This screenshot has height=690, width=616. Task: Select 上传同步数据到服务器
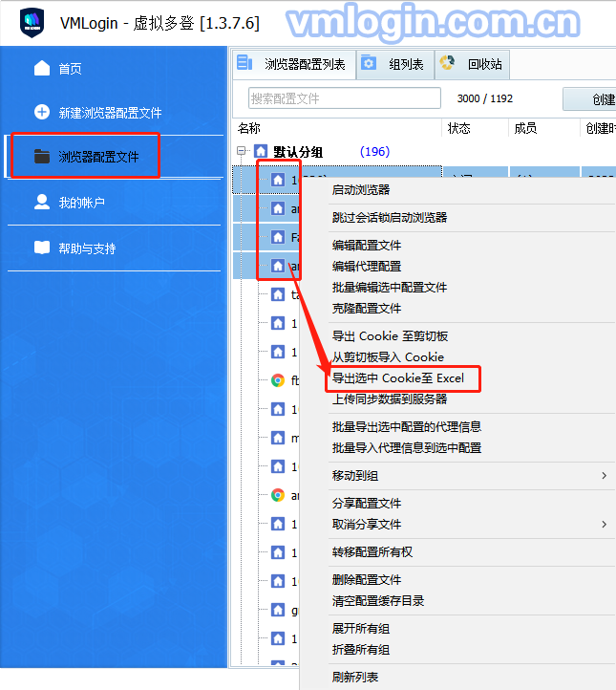click(390, 399)
